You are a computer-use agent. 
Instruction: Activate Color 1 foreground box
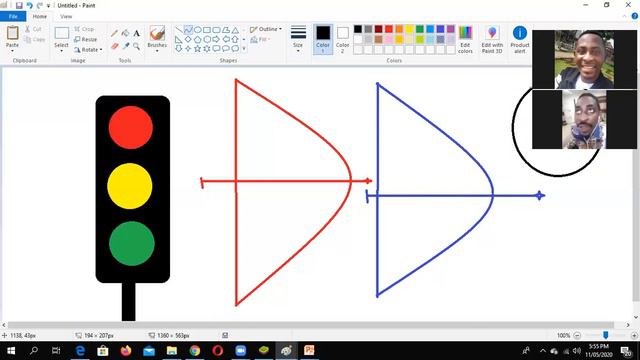[x=323, y=40]
